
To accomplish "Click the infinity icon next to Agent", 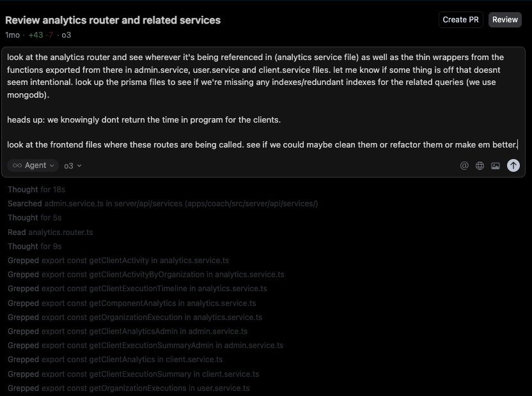I will [x=17, y=165].
